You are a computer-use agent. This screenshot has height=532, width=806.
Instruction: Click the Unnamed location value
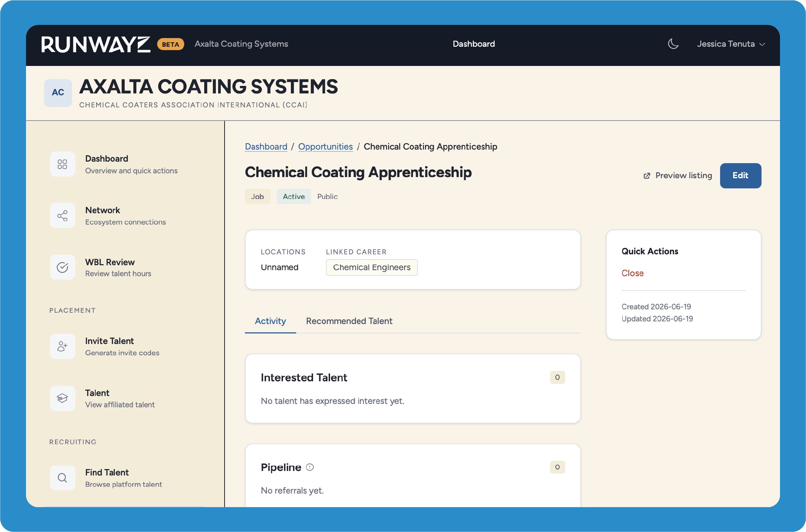click(x=280, y=268)
